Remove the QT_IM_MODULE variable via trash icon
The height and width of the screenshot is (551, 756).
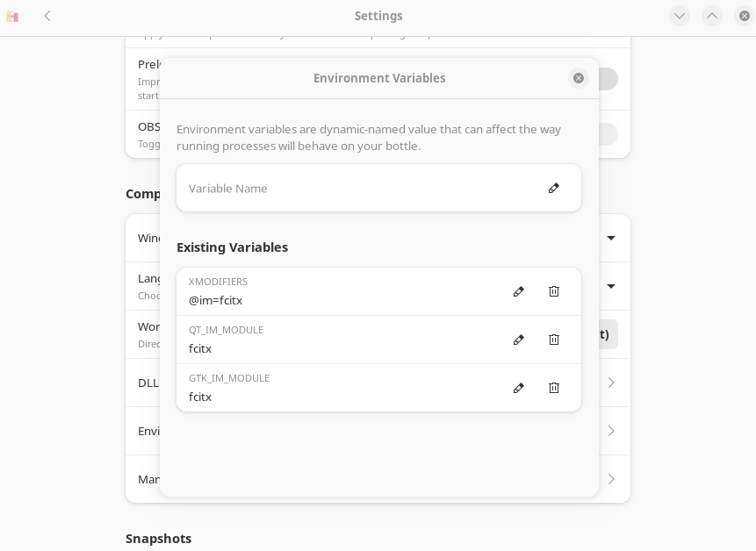(554, 340)
